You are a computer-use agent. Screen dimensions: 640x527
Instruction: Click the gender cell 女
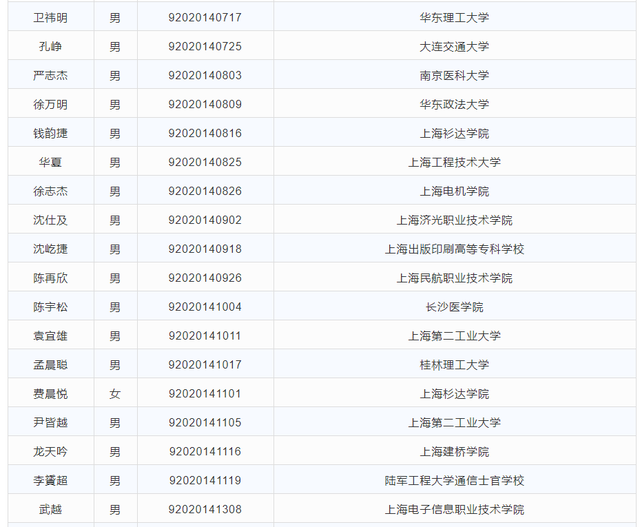coord(115,394)
